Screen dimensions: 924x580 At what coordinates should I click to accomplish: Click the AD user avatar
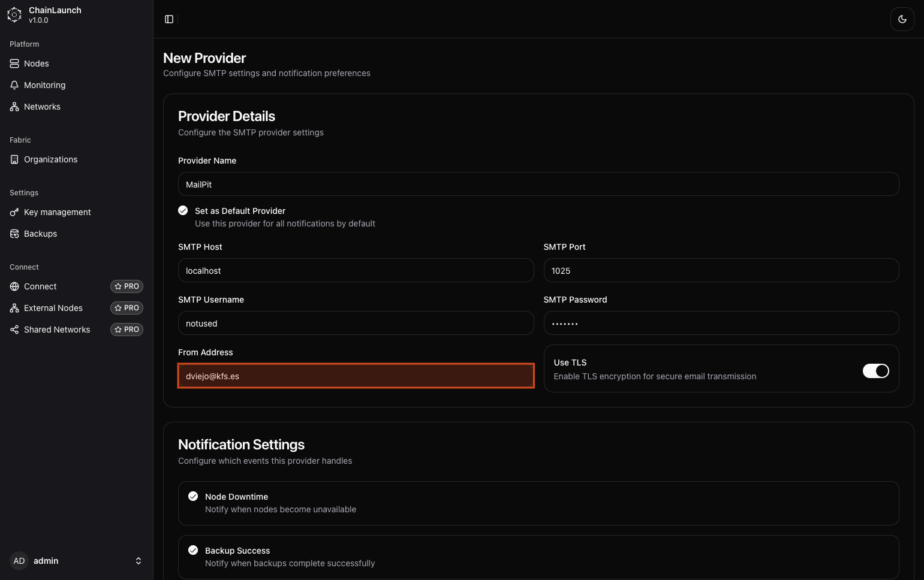pyautogui.click(x=19, y=561)
